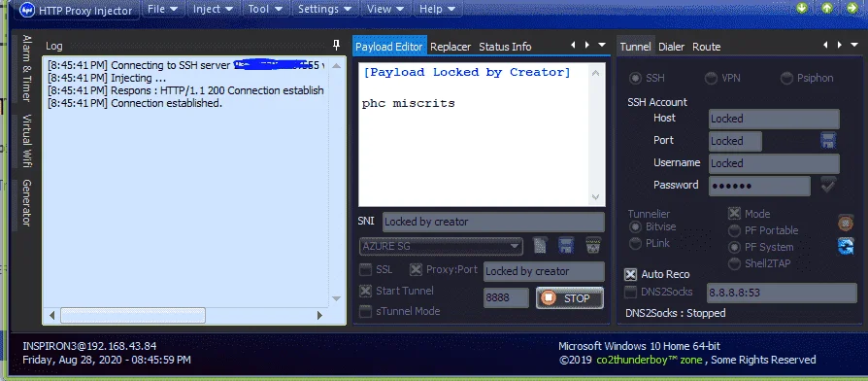This screenshot has height=381, width=868.
Task: Click the orange round icon beside Mode
Action: [846, 223]
